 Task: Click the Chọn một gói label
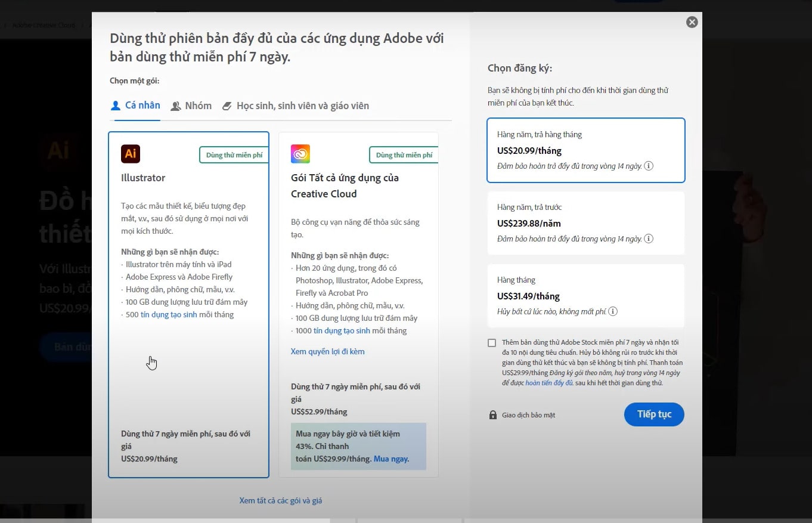[x=135, y=81]
